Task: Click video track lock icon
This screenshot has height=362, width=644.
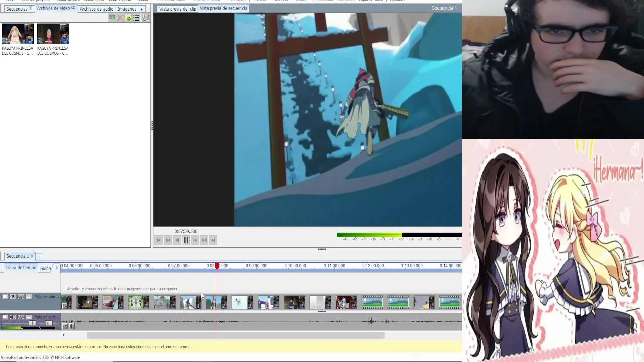Action: [29, 296]
